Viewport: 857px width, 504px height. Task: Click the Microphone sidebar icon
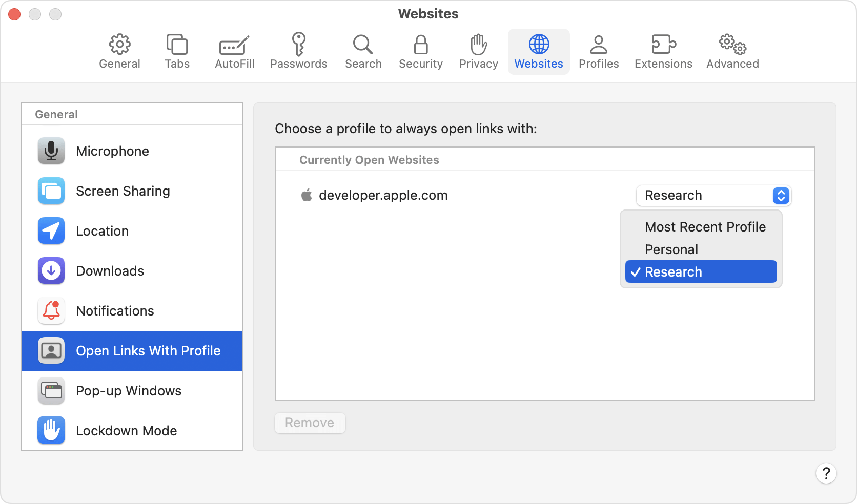[x=51, y=151]
